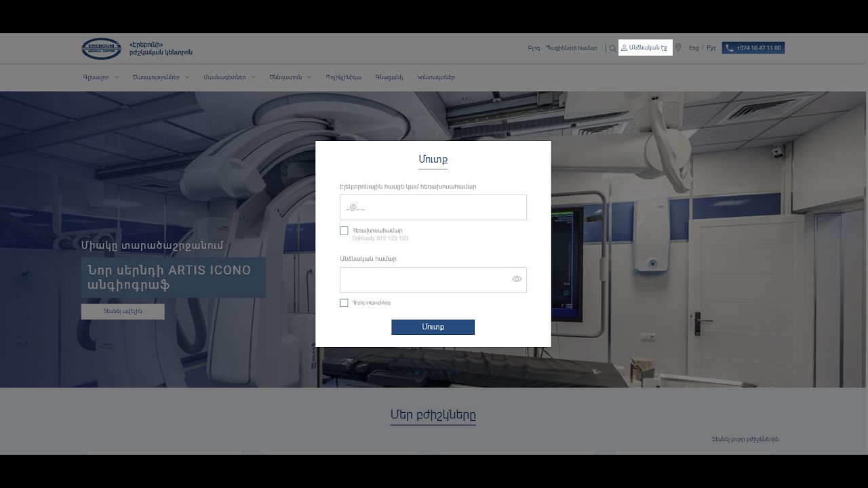Click the email or phone input field
868x488 pixels.
[433, 207]
